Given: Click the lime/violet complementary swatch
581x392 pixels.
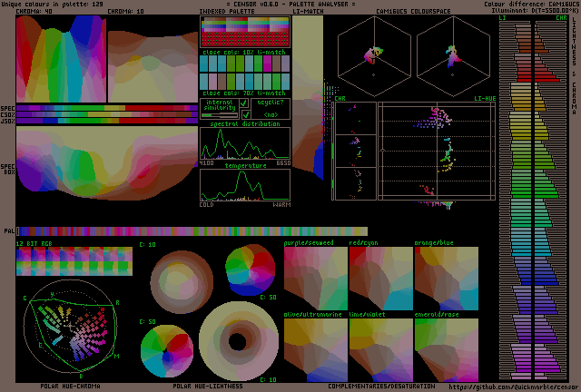Looking at the screenshot, I should [x=380, y=349].
